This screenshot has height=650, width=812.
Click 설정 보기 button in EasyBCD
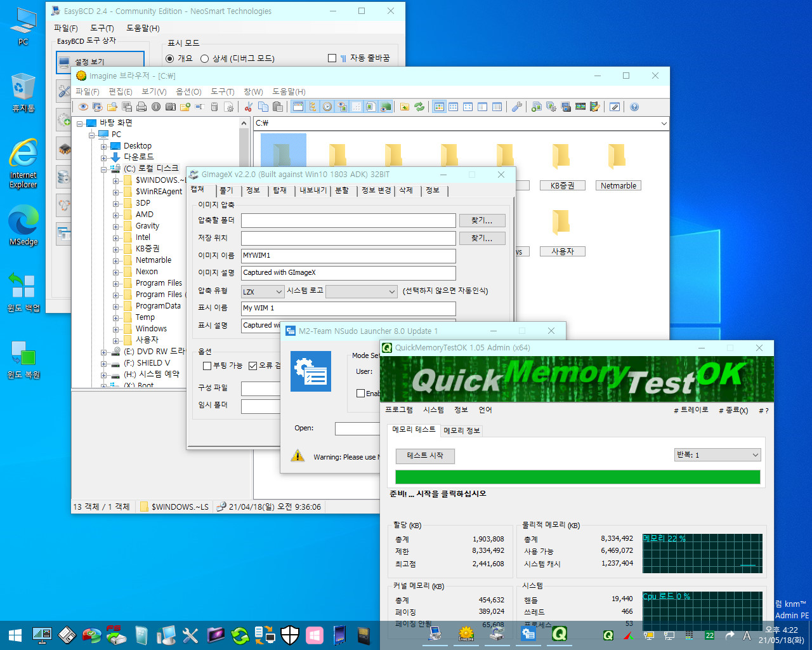click(x=100, y=61)
